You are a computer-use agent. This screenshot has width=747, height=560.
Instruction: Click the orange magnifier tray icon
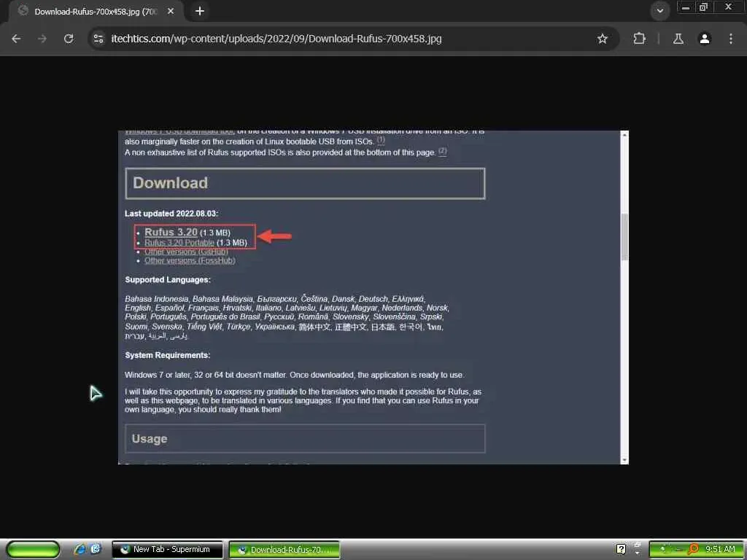[693, 549]
